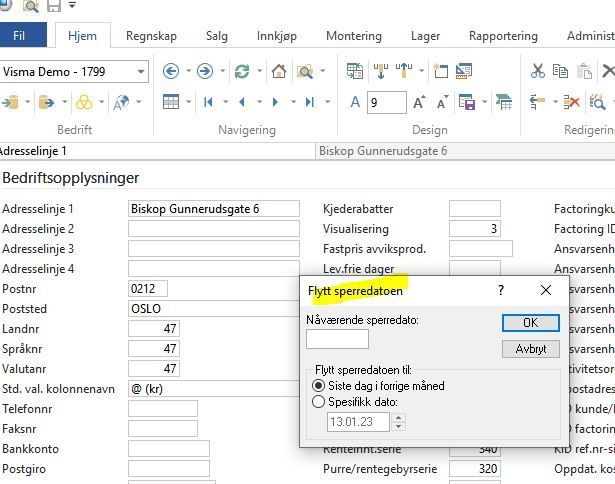Expand the save layout dropdown arrow
The height and width of the screenshot is (484, 615).
point(484,102)
